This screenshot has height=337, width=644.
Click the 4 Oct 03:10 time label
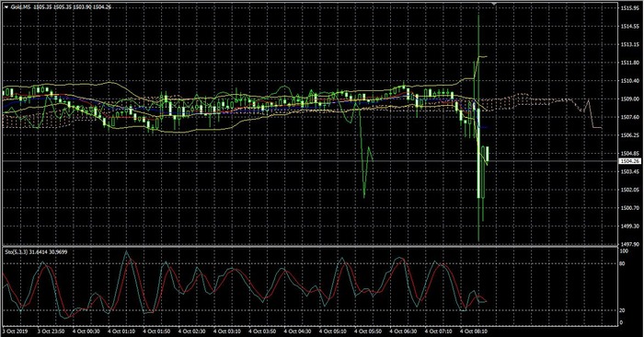click(x=227, y=331)
